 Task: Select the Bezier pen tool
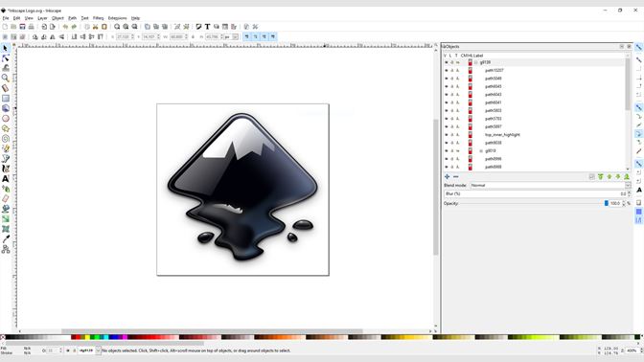pyautogui.click(x=6, y=158)
